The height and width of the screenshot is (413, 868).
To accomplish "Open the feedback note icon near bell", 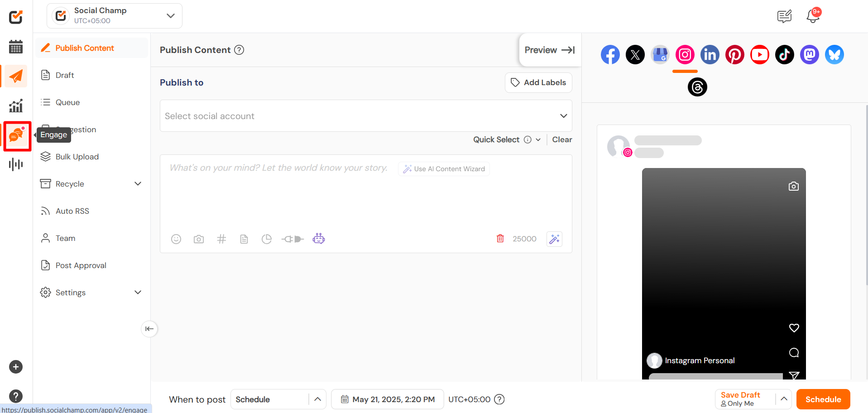I will pos(785,16).
